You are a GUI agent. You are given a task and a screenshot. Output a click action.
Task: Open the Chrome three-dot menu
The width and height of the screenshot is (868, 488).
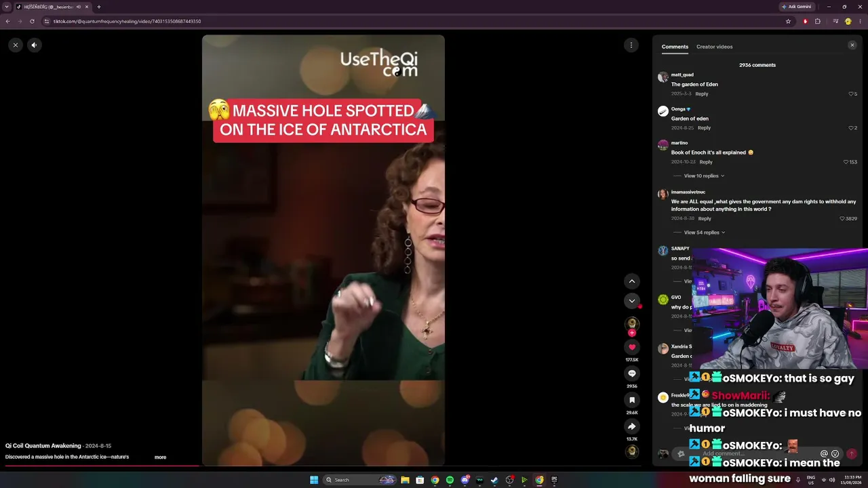pyautogui.click(x=860, y=21)
